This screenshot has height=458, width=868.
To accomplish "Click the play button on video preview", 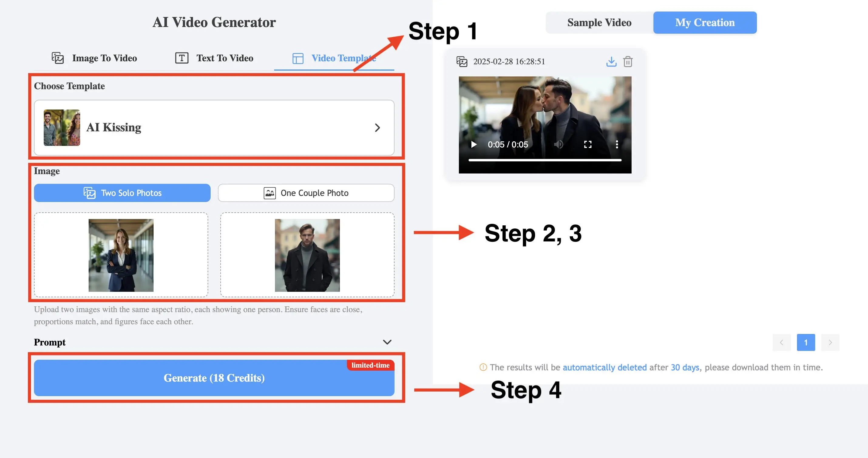I will [473, 145].
